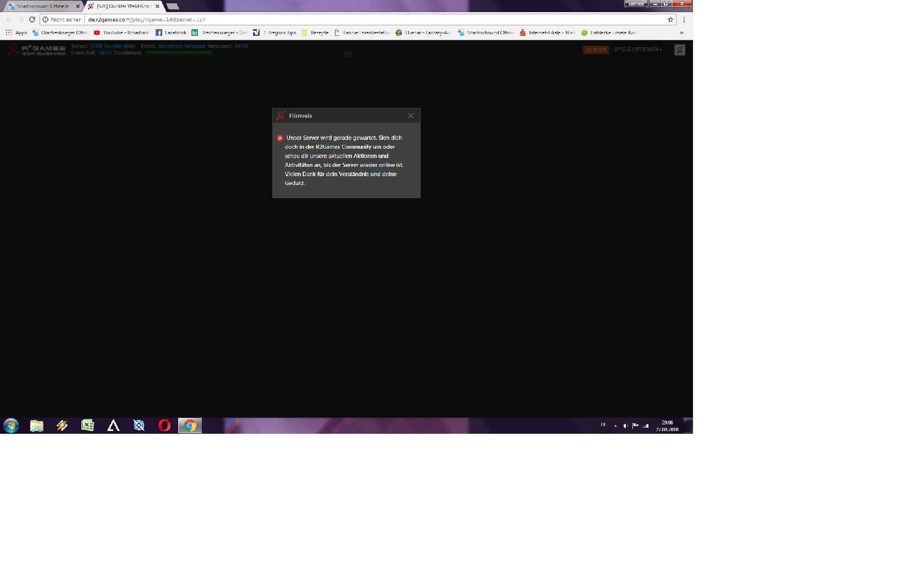Expand the SPIELE OPTIONEN dropdown
The width and height of the screenshot is (924, 578).
[638, 50]
